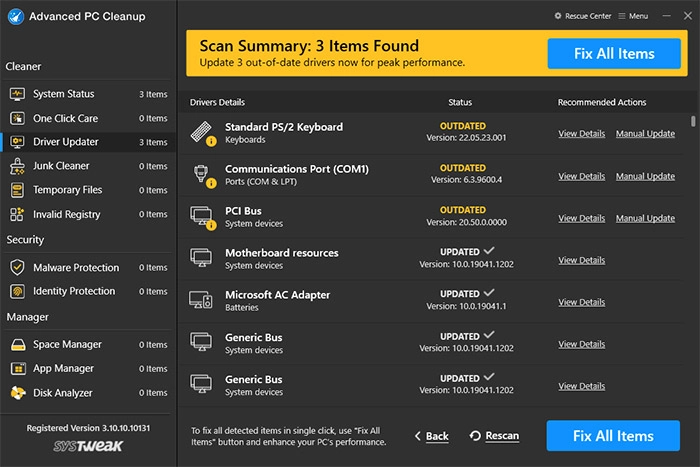
Task: Click the System Status monitor icon
Action: click(17, 94)
